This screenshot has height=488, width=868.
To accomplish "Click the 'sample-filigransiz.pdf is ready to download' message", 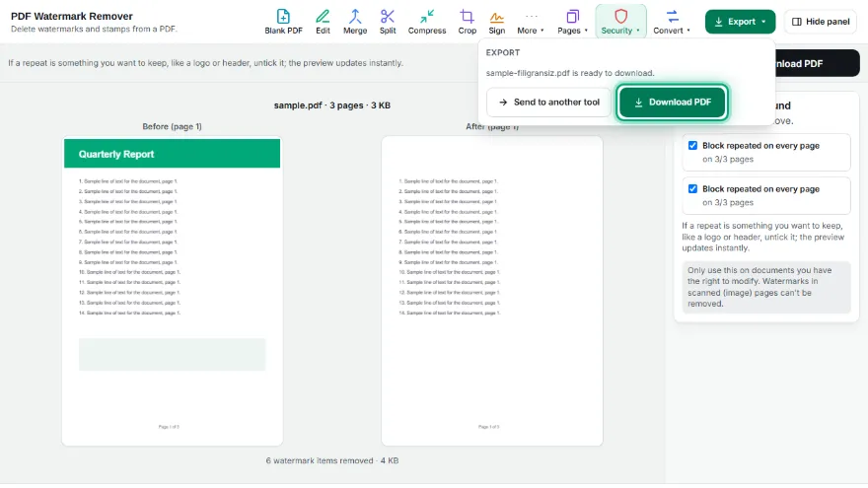I will [570, 73].
